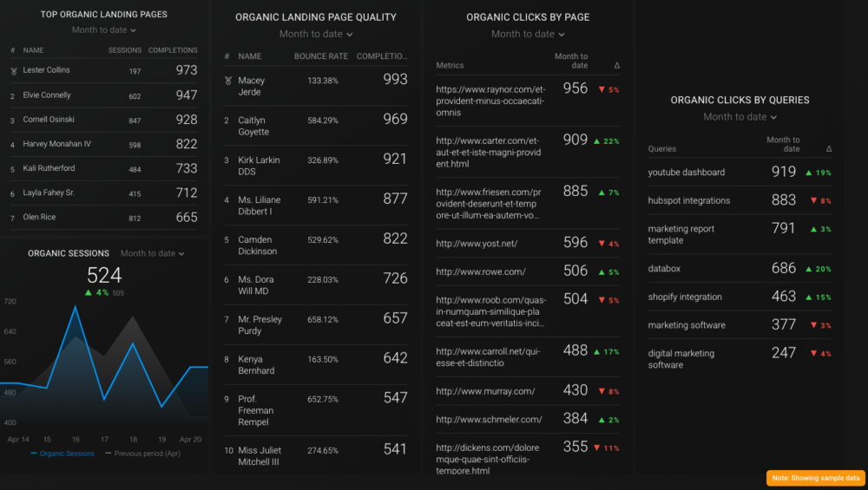
Task: Click the Bounce Rate column header
Action: point(320,56)
